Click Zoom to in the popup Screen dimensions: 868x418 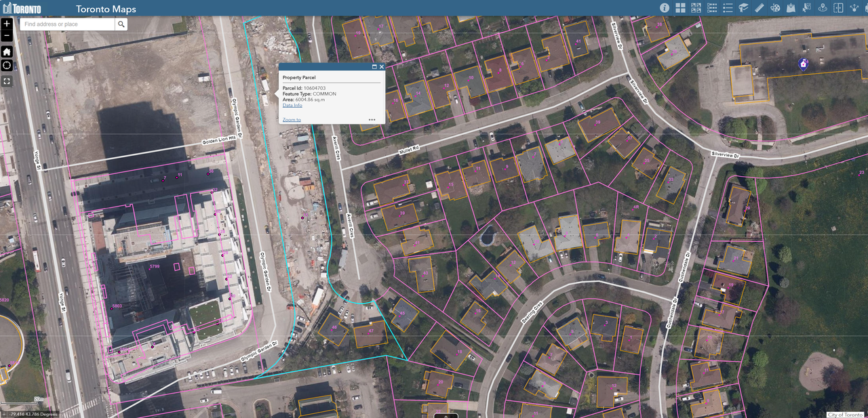pos(292,120)
